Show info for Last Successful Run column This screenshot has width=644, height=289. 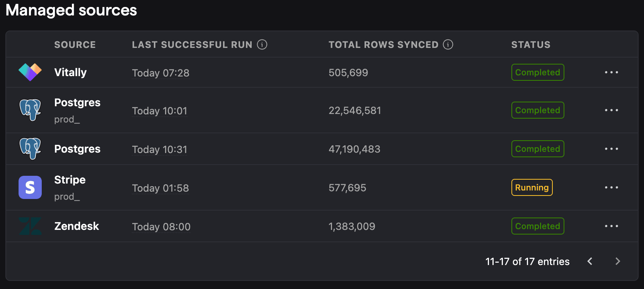coord(262,44)
